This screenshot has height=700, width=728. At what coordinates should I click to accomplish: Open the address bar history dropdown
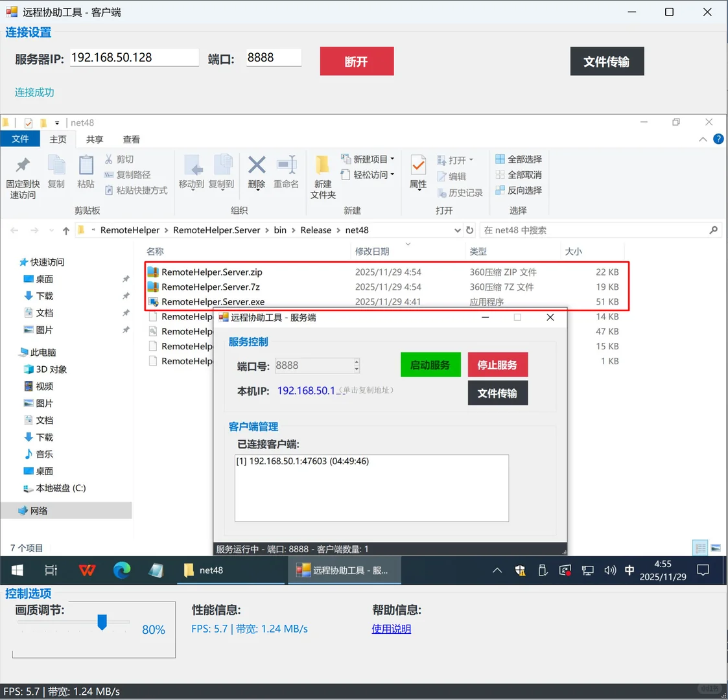[x=457, y=230]
